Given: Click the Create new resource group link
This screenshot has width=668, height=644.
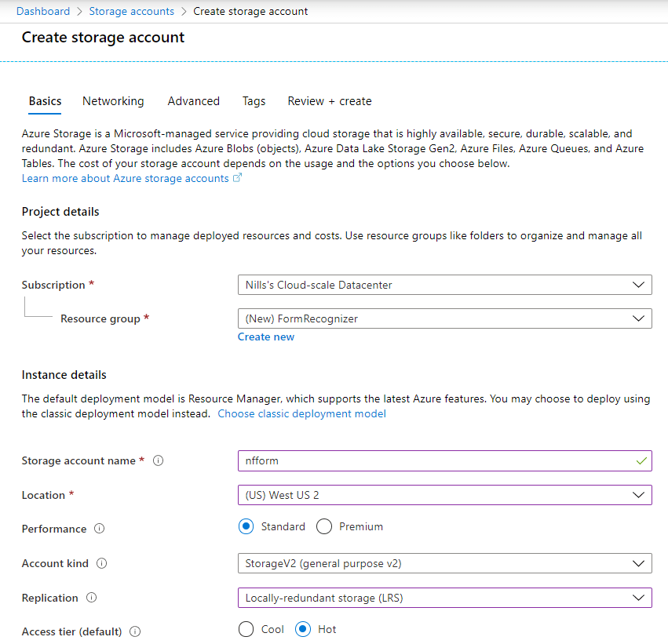Looking at the screenshot, I should (266, 337).
